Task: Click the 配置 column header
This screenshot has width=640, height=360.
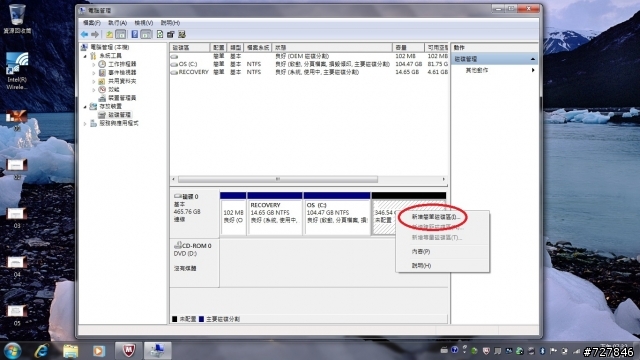Action: 218,47
